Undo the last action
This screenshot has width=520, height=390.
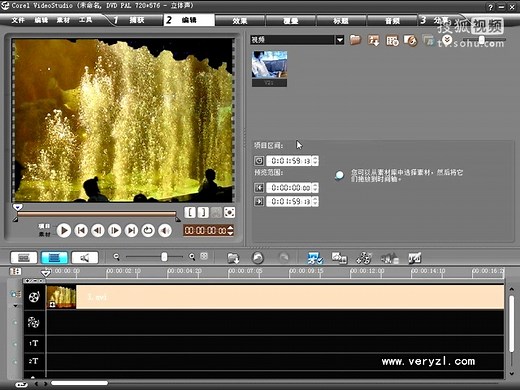coord(258,258)
